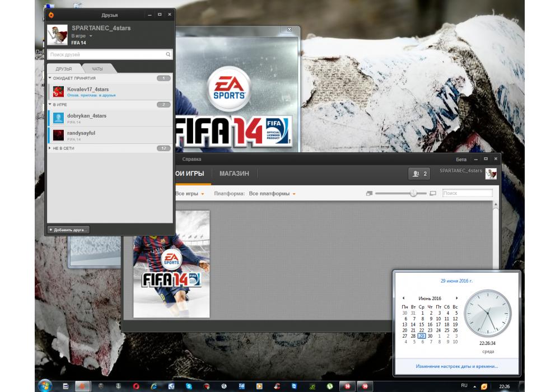This screenshot has height=392, width=560.
Task: Click the large tiles icon right of the slider
Action: [x=432, y=193]
